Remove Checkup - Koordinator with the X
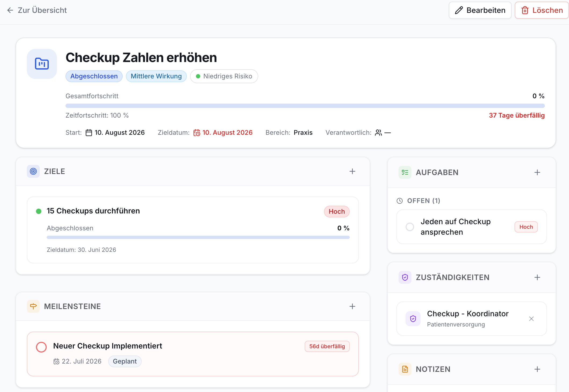 coord(531,319)
